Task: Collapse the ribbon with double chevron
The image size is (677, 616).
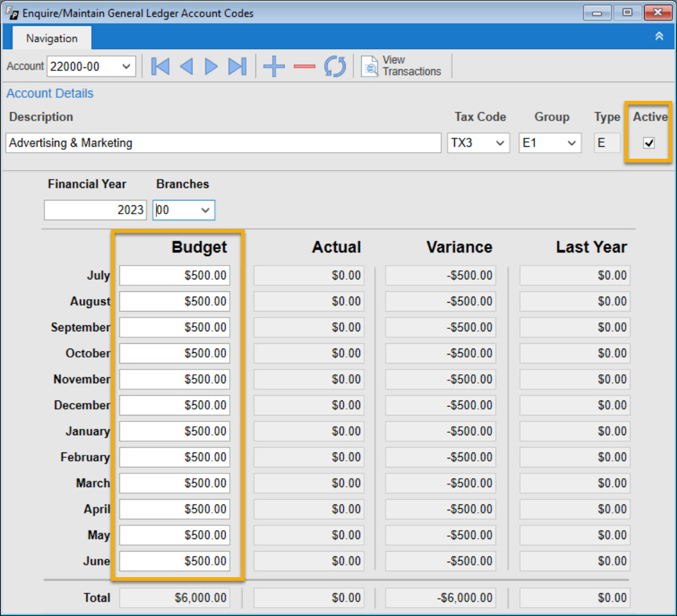Action: [659, 36]
